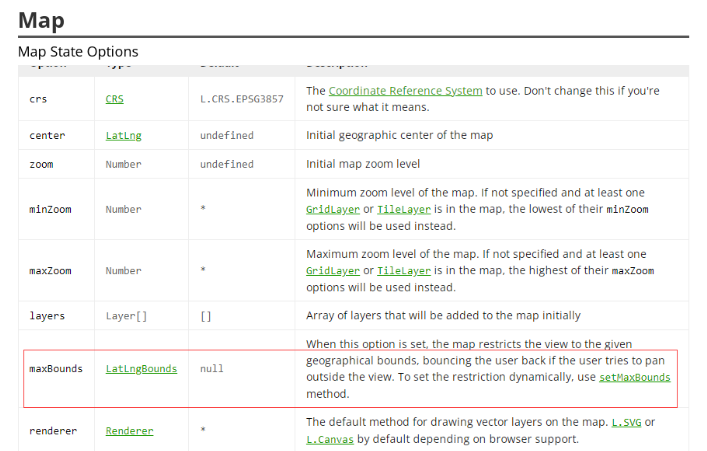Select the center option name

point(47,135)
